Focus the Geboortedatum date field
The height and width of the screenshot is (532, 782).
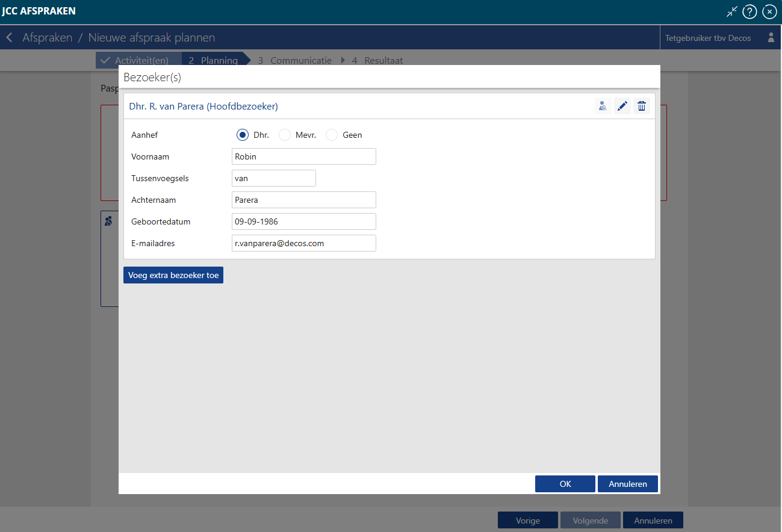click(303, 221)
